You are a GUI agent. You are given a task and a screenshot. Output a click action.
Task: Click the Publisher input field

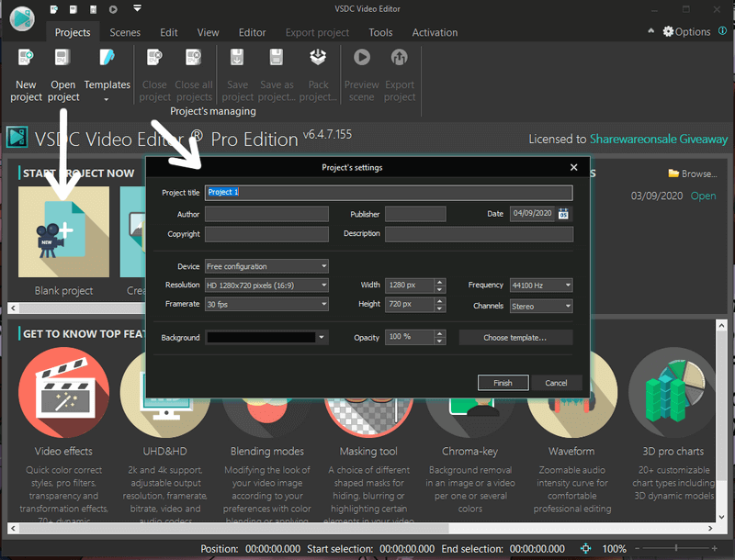point(415,214)
